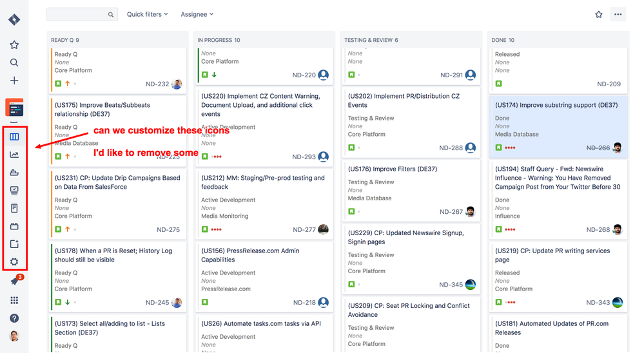Image resolution: width=644 pixels, height=353 pixels.
Task: Click the Add item icon in sidebar
Action: tap(14, 244)
